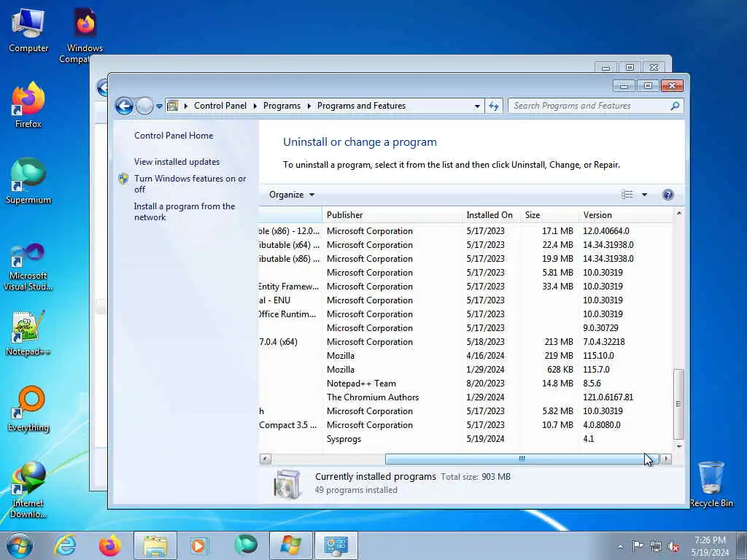Click the Windows Start orb
747x560 pixels.
tap(20, 545)
